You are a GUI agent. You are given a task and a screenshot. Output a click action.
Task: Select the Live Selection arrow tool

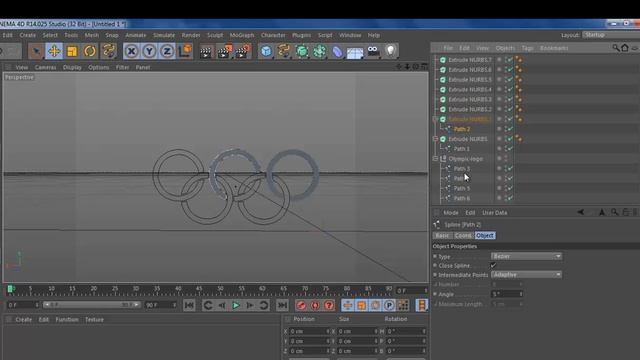point(36,51)
